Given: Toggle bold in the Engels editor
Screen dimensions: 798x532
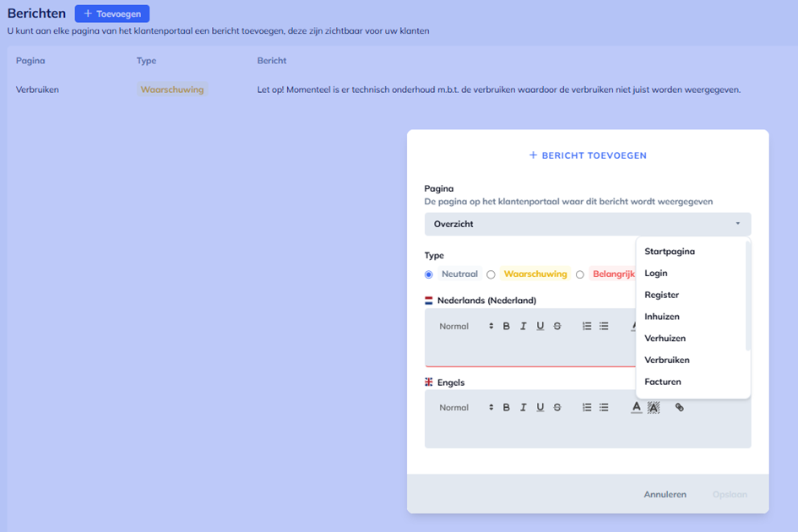Looking at the screenshot, I should click(506, 407).
